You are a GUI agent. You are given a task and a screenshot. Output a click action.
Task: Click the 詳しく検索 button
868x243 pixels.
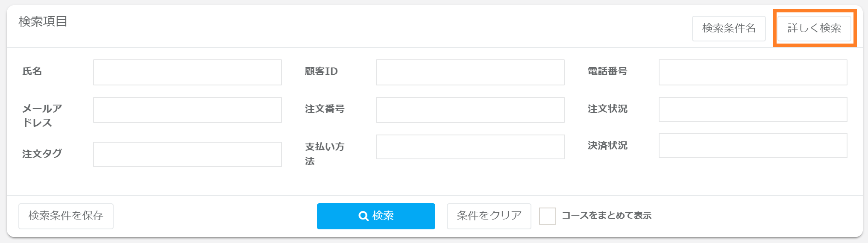[814, 28]
